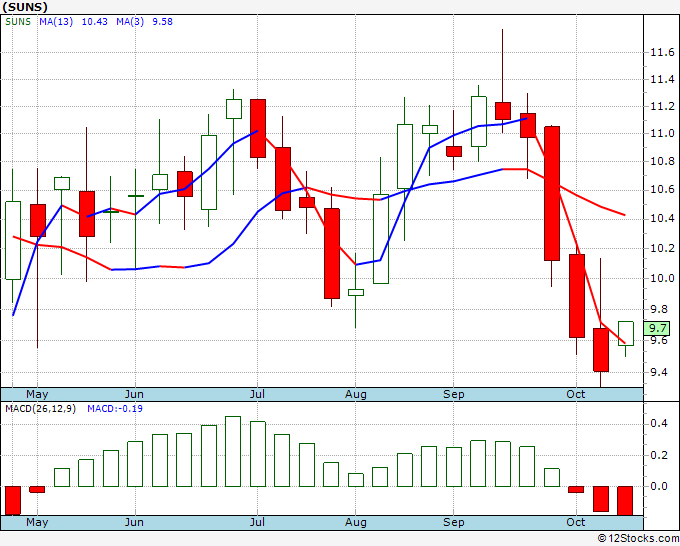This screenshot has height=546, width=680.
Task: Click the 11.0 price axis label
Action: [x=662, y=134]
